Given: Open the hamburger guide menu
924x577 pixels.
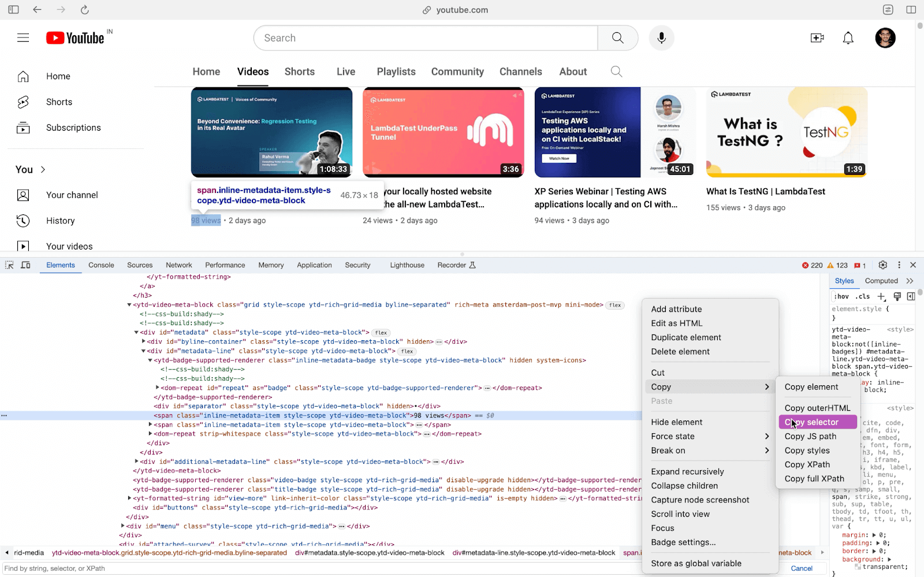Looking at the screenshot, I should pyautogui.click(x=23, y=38).
